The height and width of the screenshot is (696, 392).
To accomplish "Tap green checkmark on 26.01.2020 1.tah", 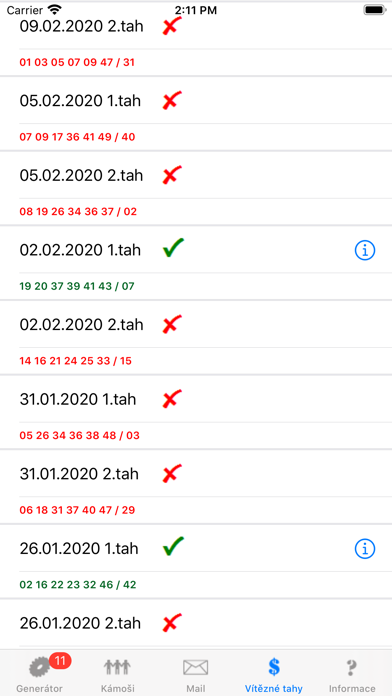I will 173,546.
